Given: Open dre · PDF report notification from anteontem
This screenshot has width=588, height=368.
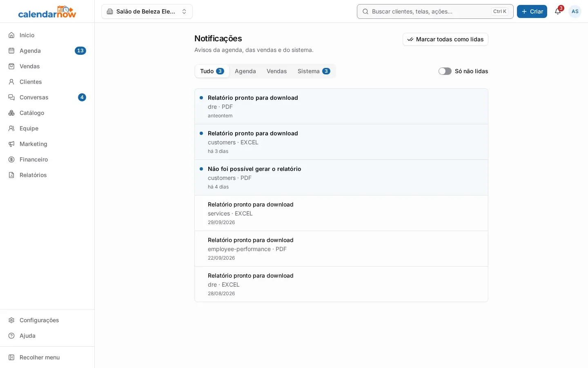Looking at the screenshot, I should [x=341, y=106].
